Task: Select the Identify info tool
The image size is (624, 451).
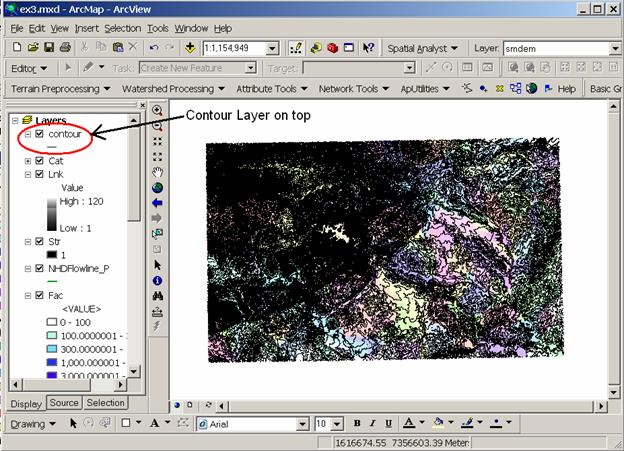Action: [157, 281]
